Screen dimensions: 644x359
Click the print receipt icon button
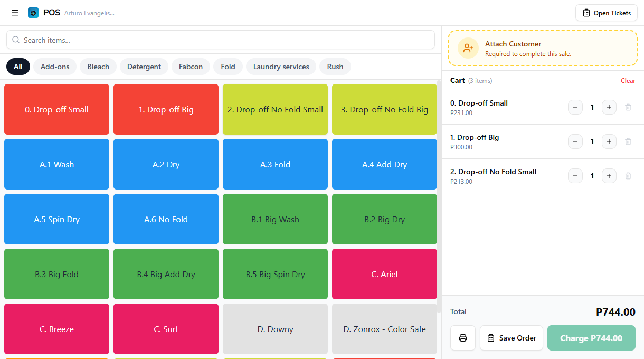point(463,338)
